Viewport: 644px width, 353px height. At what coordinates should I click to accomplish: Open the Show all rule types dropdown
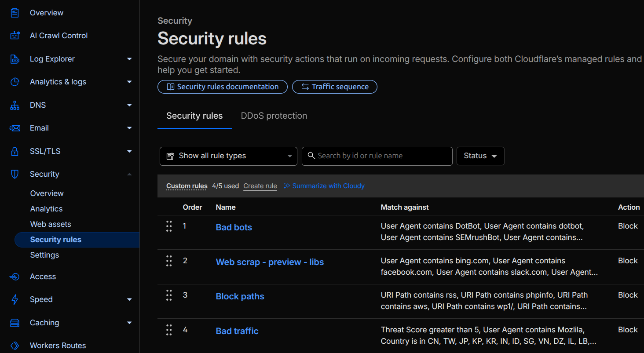pos(228,156)
